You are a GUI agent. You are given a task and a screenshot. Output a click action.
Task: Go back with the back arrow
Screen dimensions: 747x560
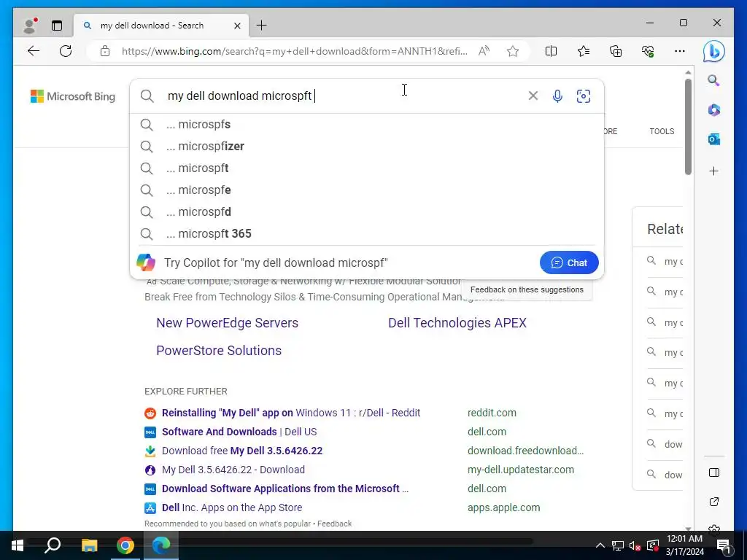(x=34, y=51)
